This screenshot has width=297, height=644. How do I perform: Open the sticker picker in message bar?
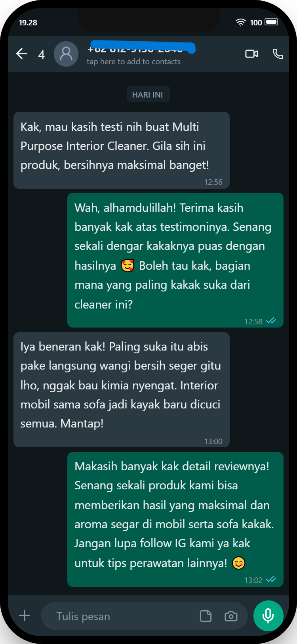(x=206, y=616)
